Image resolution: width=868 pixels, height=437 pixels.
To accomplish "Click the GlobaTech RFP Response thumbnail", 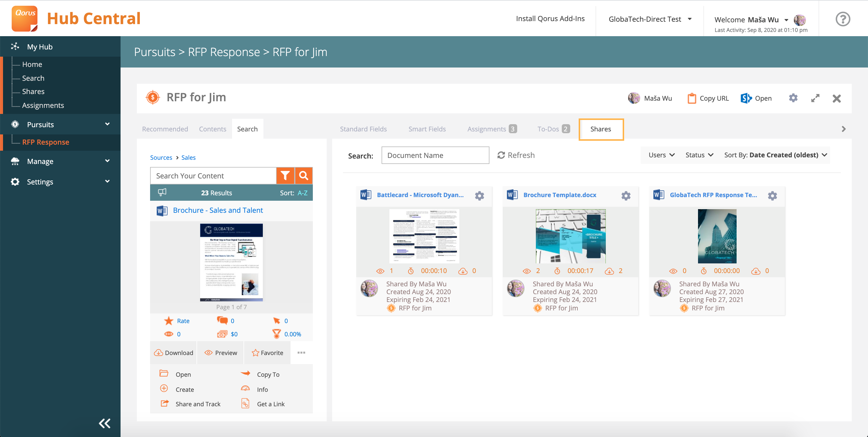I will pyautogui.click(x=717, y=236).
